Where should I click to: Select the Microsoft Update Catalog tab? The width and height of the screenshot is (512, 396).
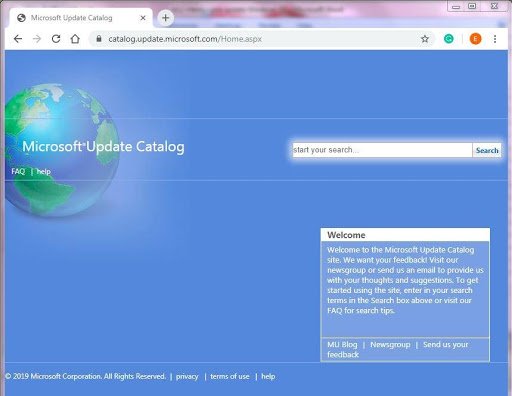coord(81,18)
